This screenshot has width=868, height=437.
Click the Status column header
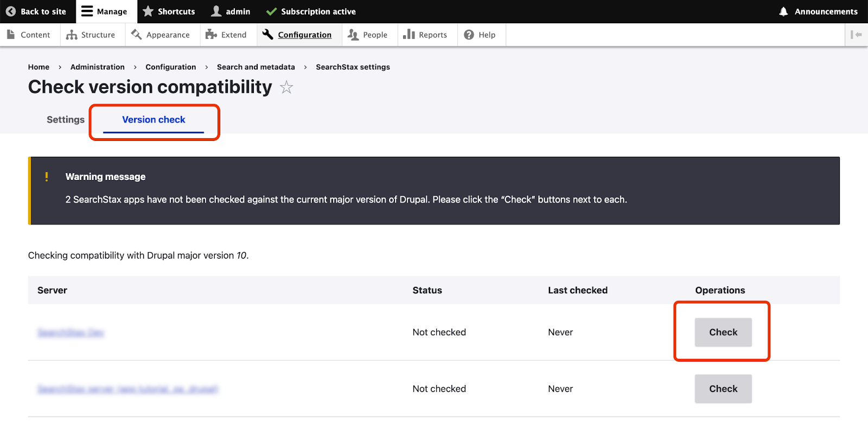[x=427, y=291]
